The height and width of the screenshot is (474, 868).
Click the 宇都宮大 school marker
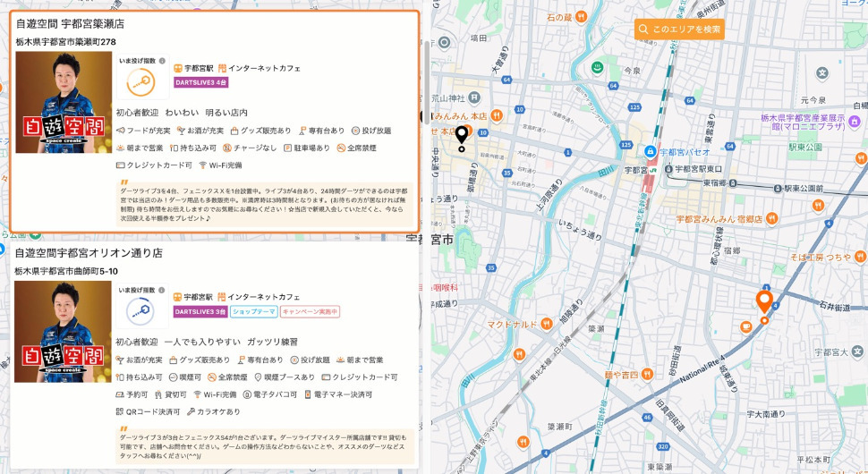point(857,351)
